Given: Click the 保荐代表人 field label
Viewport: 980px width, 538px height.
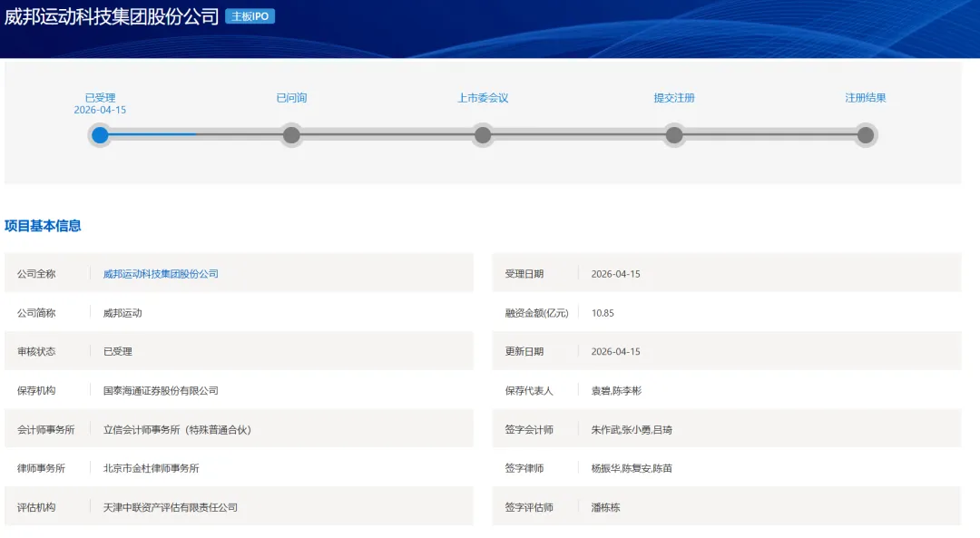Looking at the screenshot, I should tap(529, 390).
